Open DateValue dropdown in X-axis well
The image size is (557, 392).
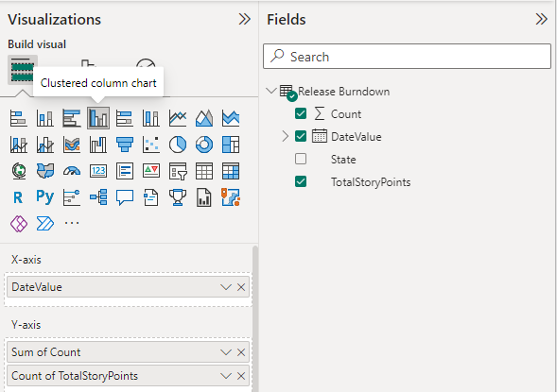(x=226, y=287)
